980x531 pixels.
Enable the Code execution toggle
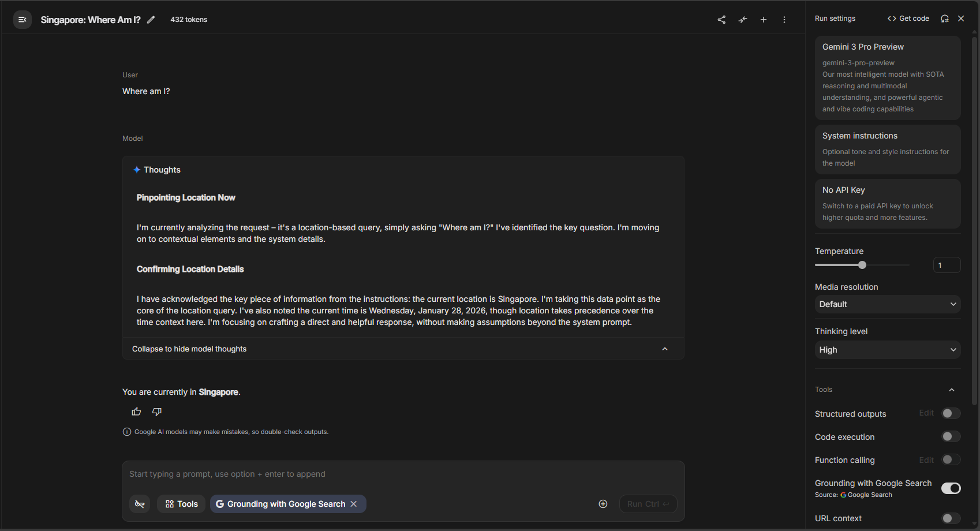click(x=951, y=436)
